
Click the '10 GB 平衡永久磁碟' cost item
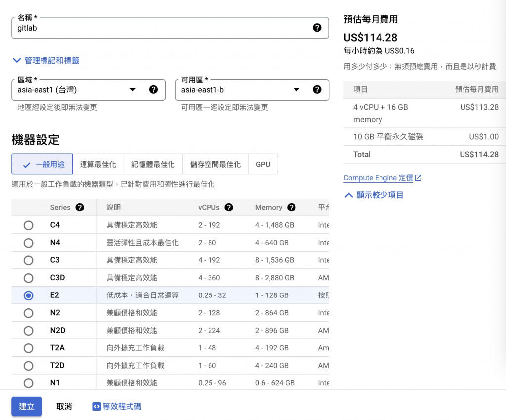tap(388, 137)
